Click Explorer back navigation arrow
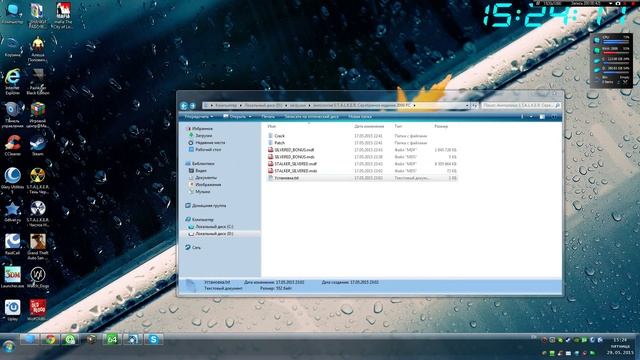This screenshot has width=640, height=360. [x=184, y=106]
